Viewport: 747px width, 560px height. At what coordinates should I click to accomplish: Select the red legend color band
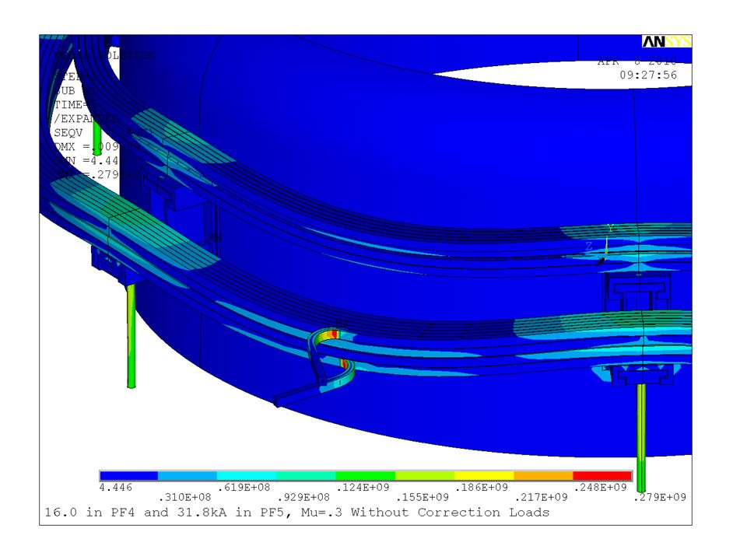click(x=602, y=476)
